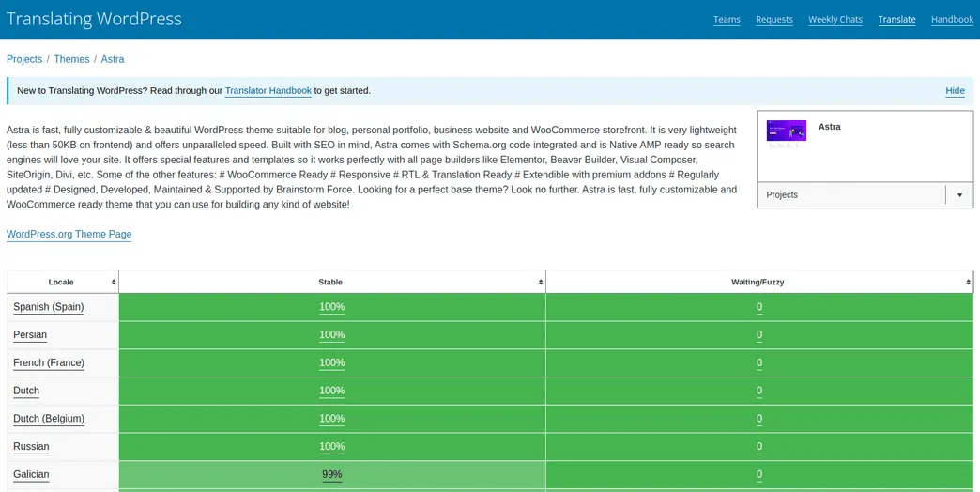This screenshot has width=980, height=492.
Task: Click French (France) 100% stable value
Action: 332,362
